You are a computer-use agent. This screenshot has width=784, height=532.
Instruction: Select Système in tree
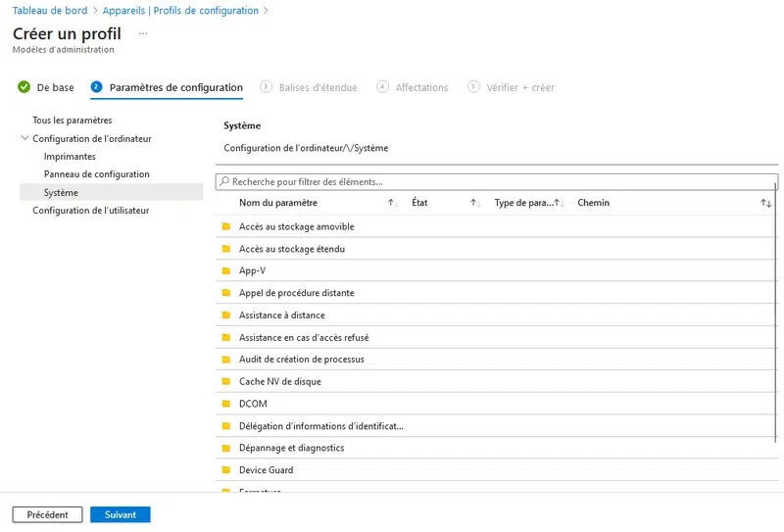(111, 192)
